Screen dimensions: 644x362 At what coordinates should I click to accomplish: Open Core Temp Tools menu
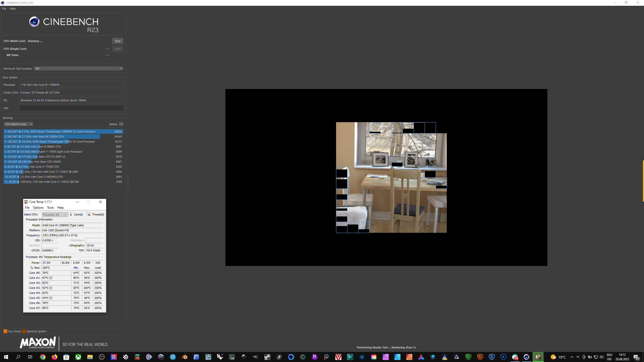tap(50, 208)
